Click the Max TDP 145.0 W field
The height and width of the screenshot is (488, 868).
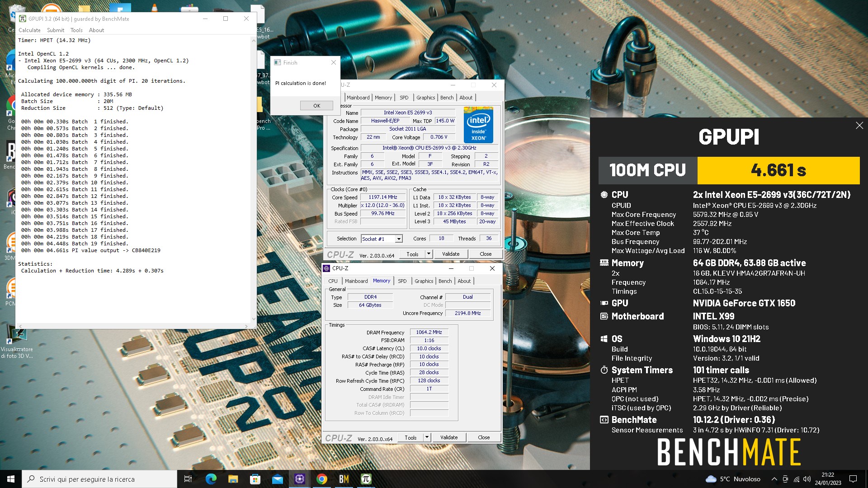445,121
